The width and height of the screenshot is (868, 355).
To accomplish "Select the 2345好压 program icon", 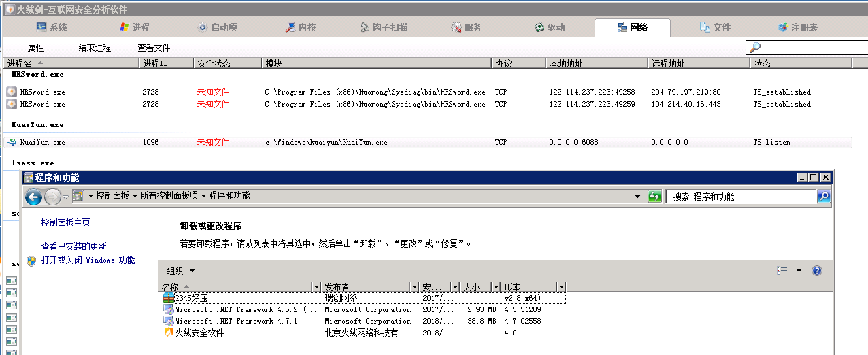I will pyautogui.click(x=169, y=298).
